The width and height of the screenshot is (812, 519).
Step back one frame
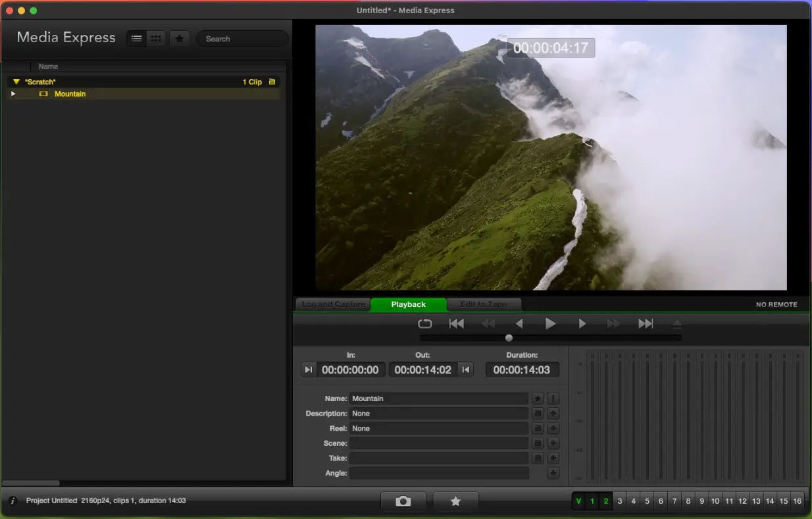(519, 323)
